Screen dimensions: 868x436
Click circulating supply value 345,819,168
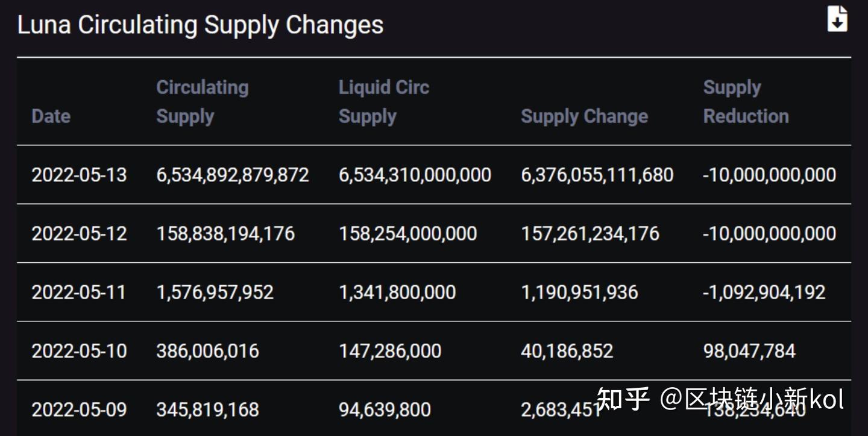[x=207, y=410]
